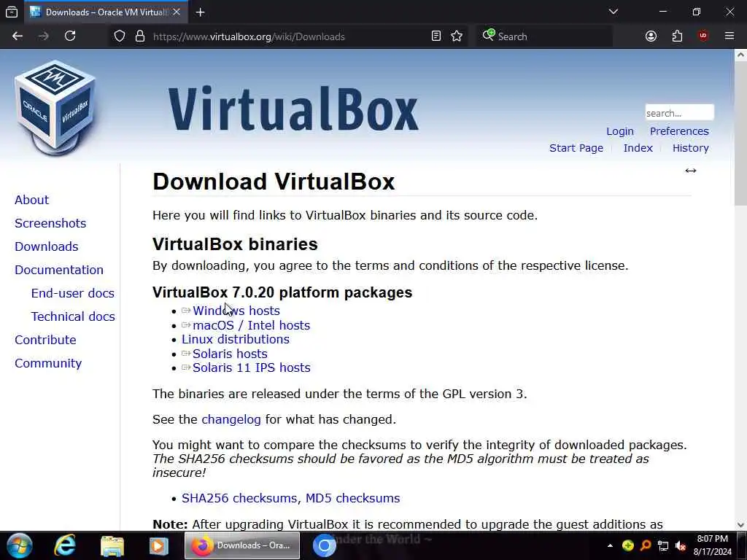Open the History link

click(x=690, y=148)
